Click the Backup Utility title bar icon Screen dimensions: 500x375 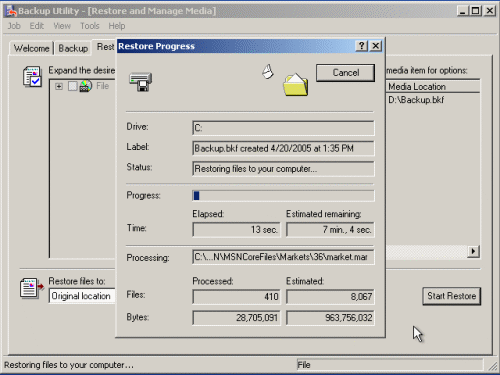(11, 11)
